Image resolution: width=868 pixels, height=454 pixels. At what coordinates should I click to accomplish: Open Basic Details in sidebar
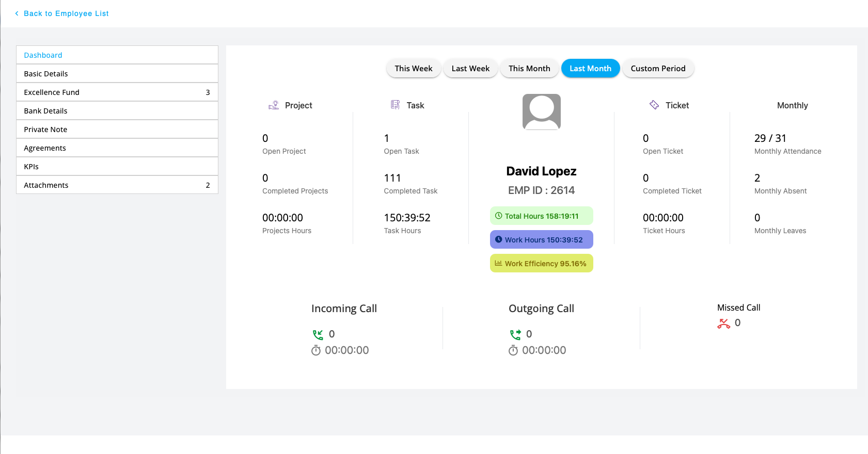117,74
